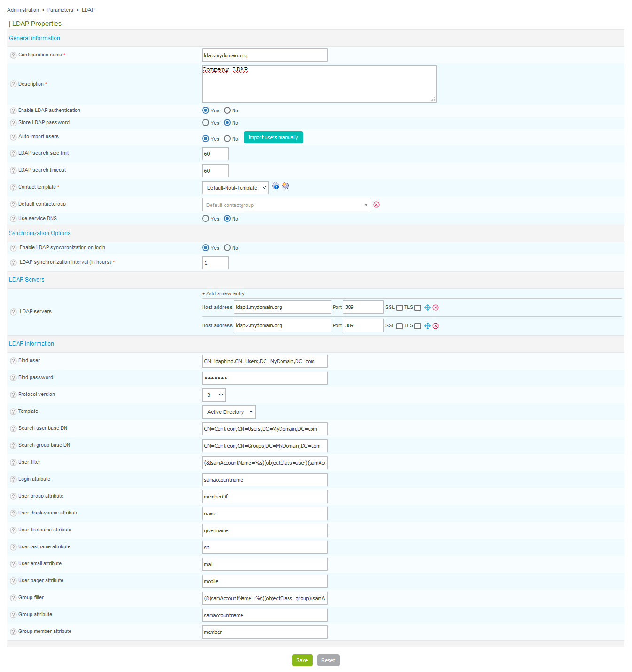Open the Contact template dropdown

(x=235, y=188)
